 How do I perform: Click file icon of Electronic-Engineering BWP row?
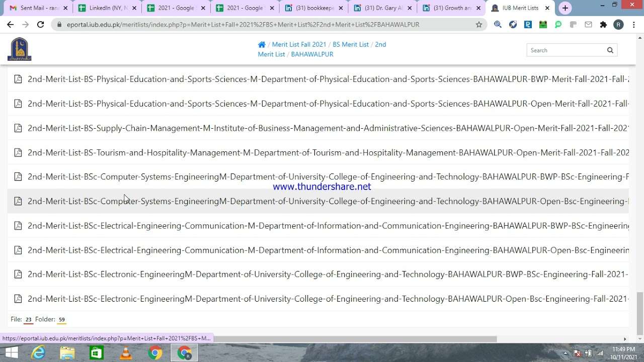click(x=18, y=274)
